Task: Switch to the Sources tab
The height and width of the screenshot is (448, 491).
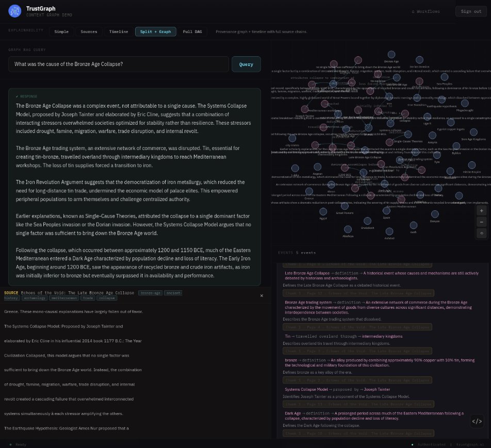Action: 89,31
